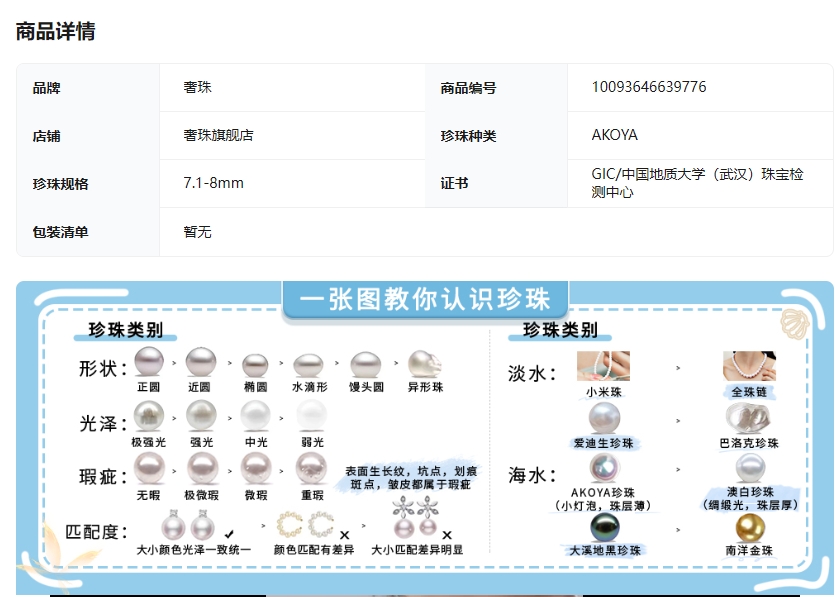Image resolution: width=835 pixels, height=597 pixels.
Task: Click the brand value 奢珠
Action: 198,87
